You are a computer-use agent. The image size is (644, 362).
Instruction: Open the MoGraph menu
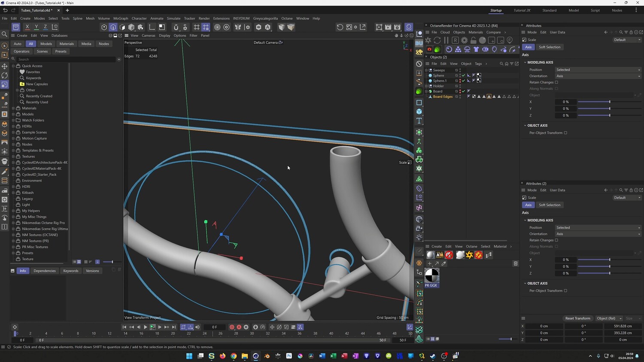[121, 18]
